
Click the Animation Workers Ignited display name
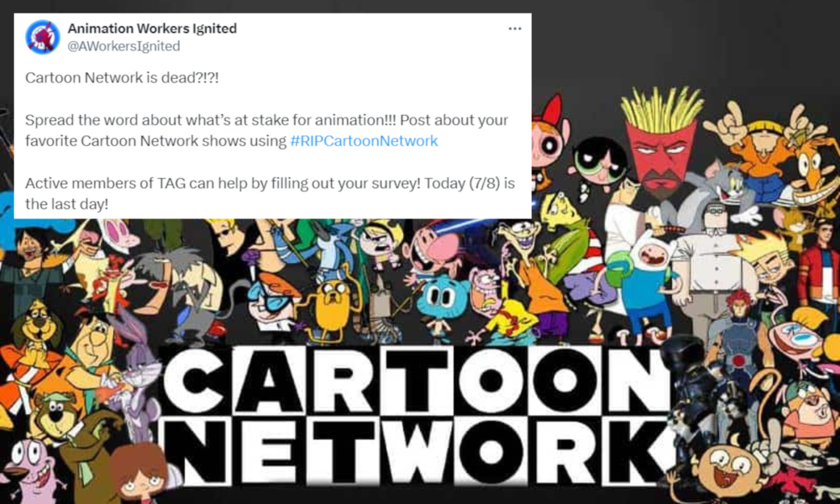(152, 29)
